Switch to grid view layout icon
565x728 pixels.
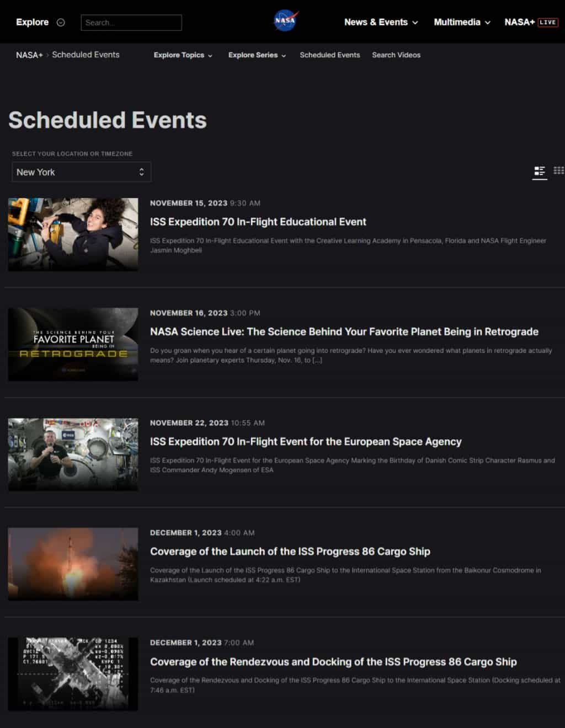pos(558,171)
